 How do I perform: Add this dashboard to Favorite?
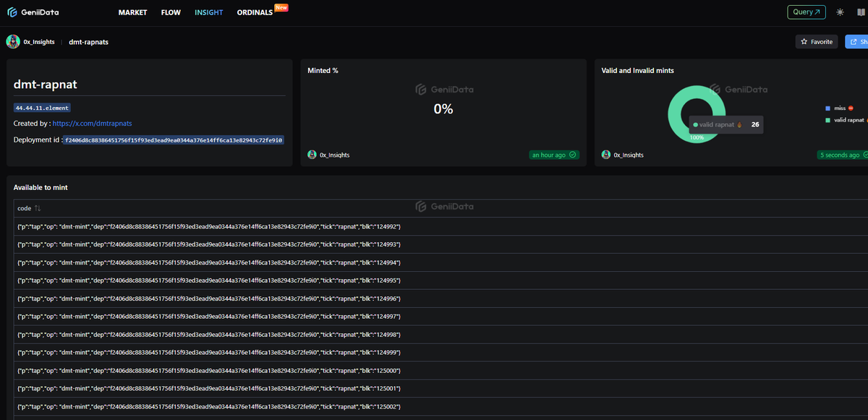point(817,42)
